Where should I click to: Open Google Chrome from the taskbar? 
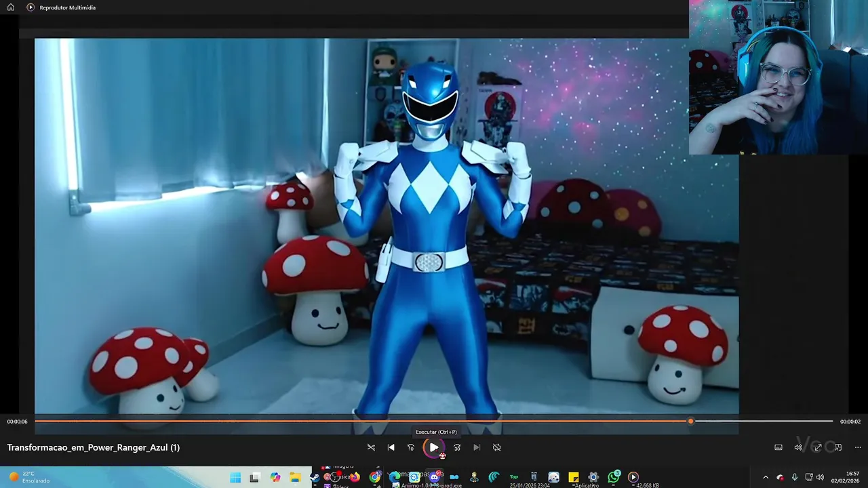point(375,477)
